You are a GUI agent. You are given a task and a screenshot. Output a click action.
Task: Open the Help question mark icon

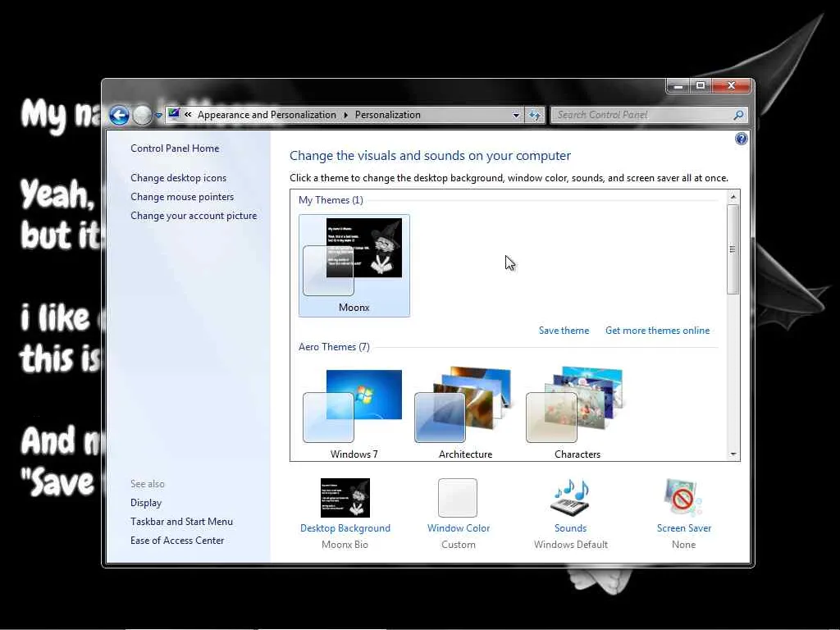pos(741,139)
